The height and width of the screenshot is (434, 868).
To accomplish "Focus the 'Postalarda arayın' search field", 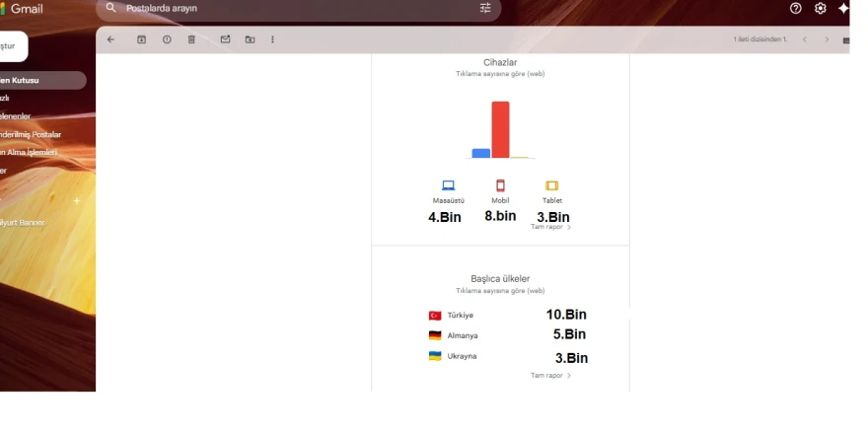I will point(299,8).
